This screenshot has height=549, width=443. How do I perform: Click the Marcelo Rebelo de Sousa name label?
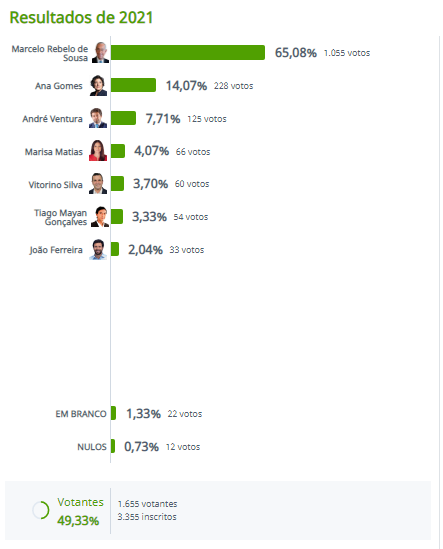50,53
